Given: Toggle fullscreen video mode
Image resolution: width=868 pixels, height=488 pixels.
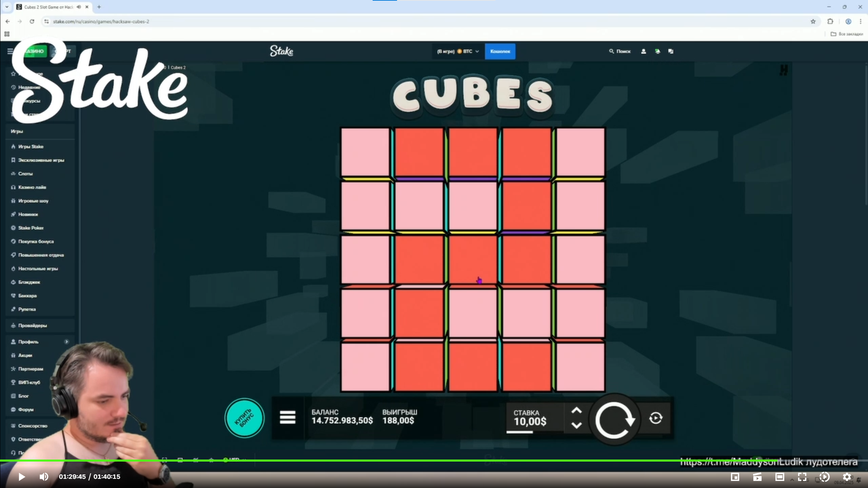Looking at the screenshot, I should pos(802,477).
